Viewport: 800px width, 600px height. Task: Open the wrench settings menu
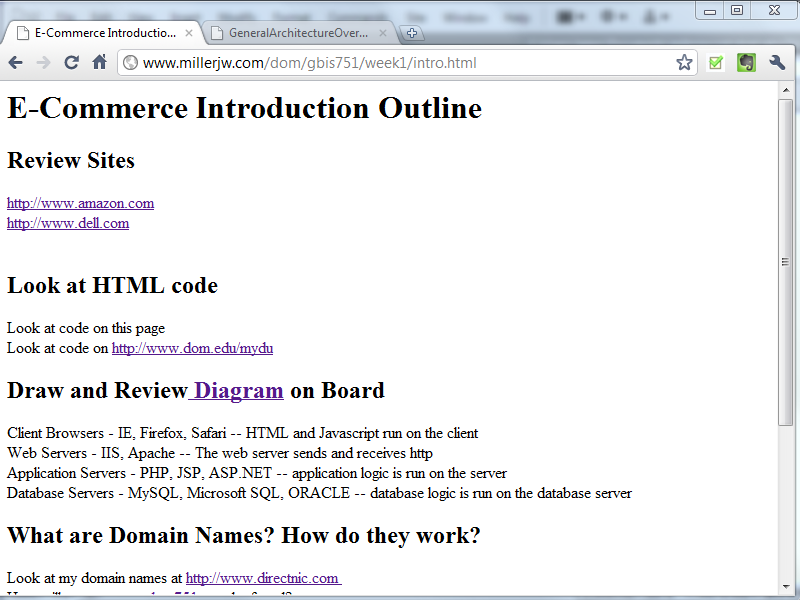tap(777, 63)
